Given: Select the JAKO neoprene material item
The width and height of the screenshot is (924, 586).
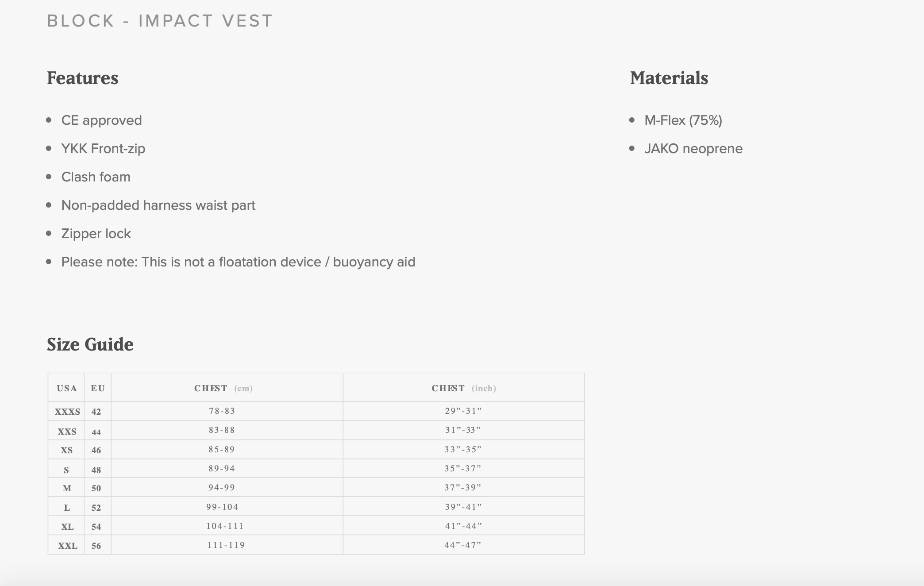Looking at the screenshot, I should pyautogui.click(x=693, y=149).
